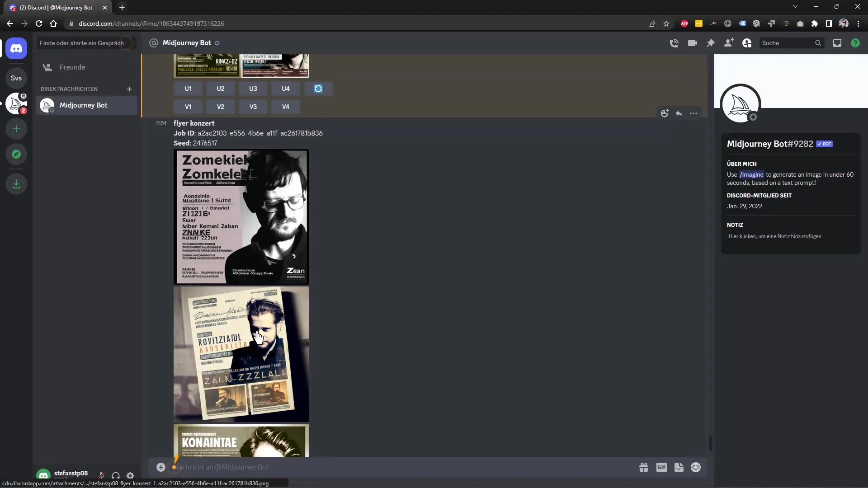
Task: Click the U4 upscale button
Action: 286,89
